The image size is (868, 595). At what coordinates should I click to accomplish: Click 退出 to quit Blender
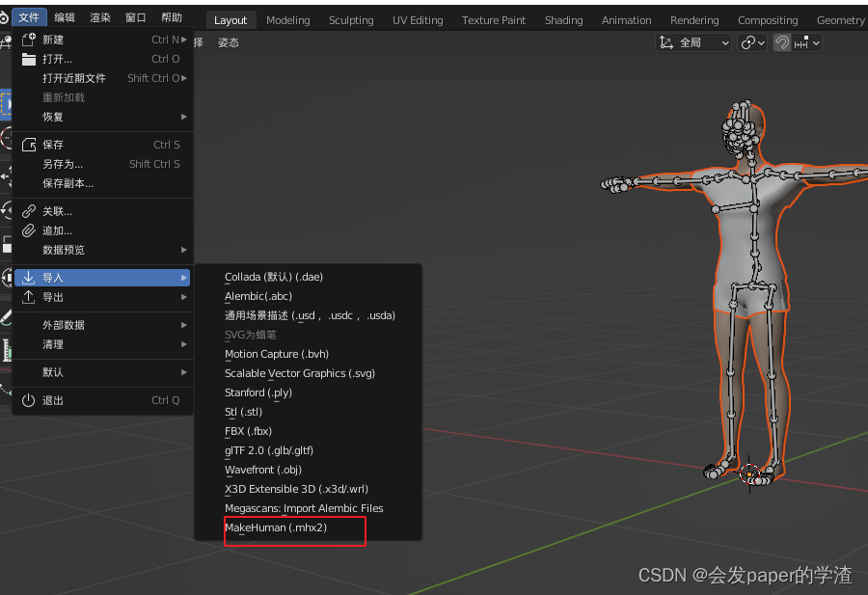pyautogui.click(x=103, y=400)
